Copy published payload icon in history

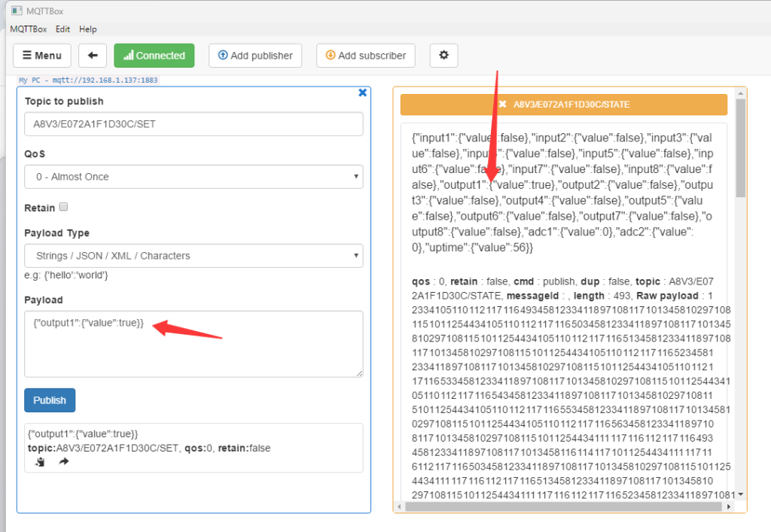41,462
